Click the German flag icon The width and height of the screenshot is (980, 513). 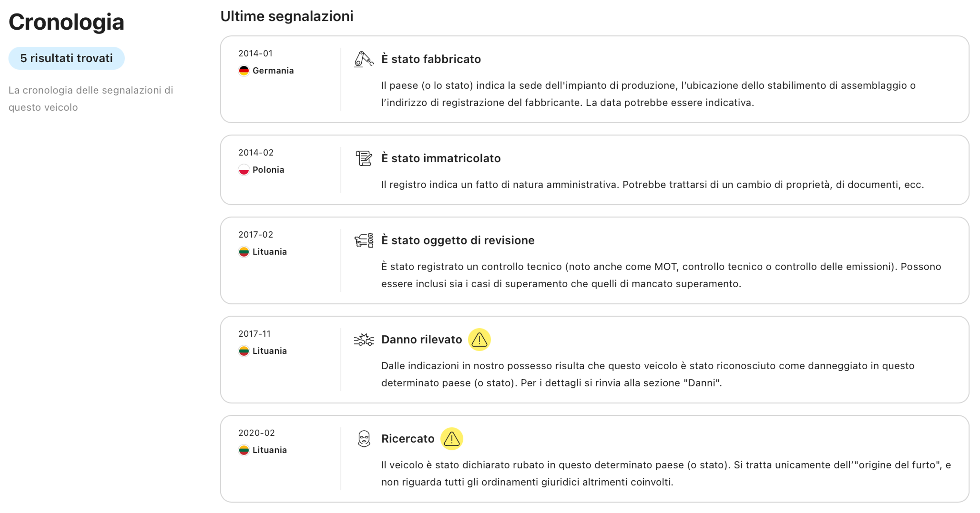pos(244,71)
